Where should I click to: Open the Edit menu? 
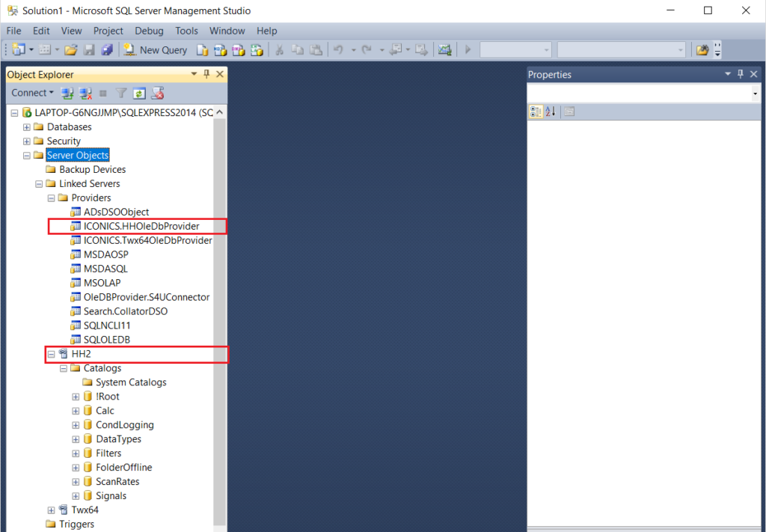tap(41, 30)
